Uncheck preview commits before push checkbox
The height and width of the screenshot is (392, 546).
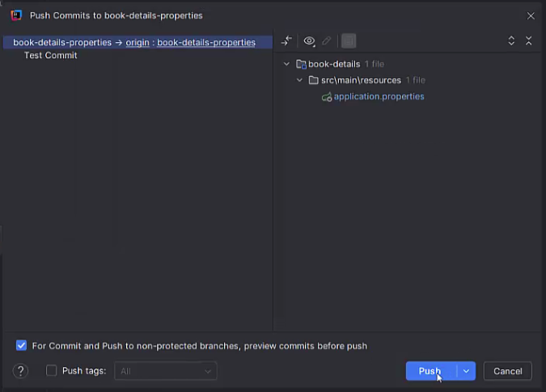[21, 345]
